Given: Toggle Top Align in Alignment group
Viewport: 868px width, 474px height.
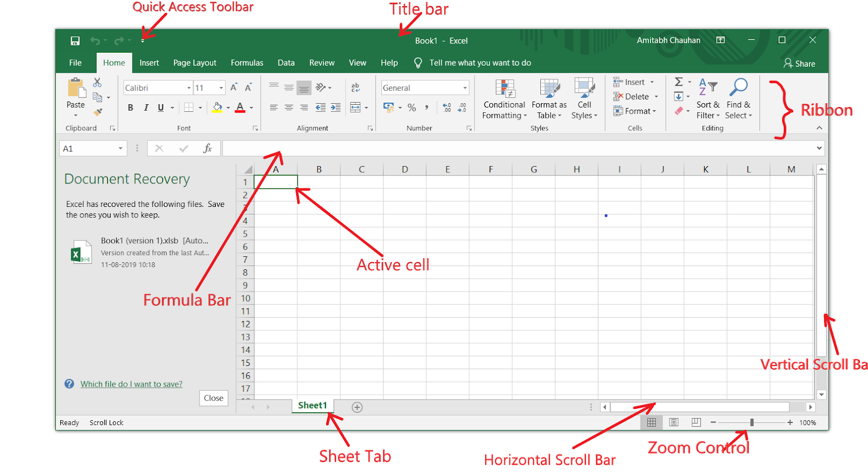Looking at the screenshot, I should point(274,87).
